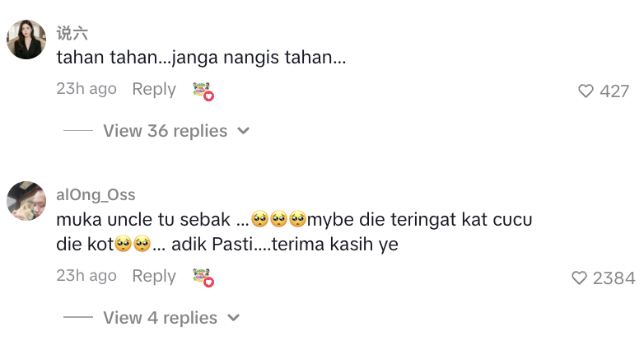Click 23h ago timestamp on alOng_Oss's comment

coord(86,276)
